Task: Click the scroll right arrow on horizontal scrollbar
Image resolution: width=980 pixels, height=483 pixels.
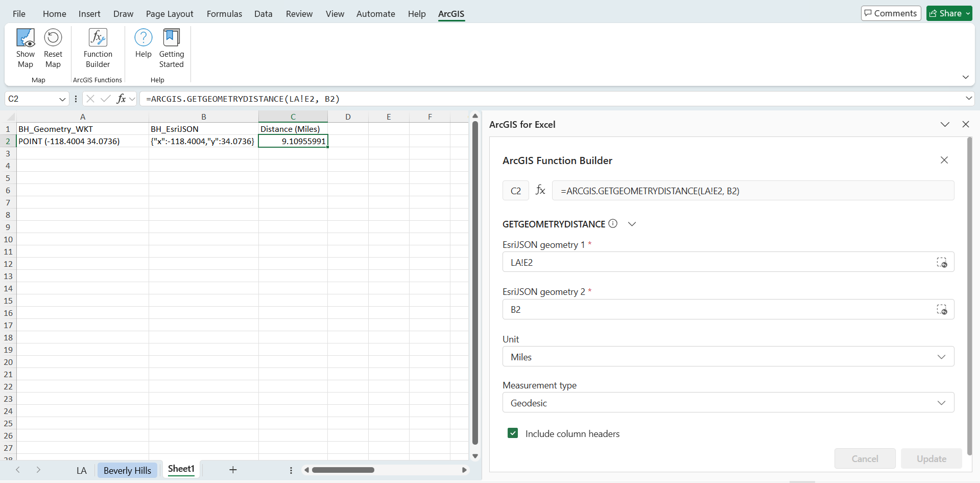Action: point(464,470)
